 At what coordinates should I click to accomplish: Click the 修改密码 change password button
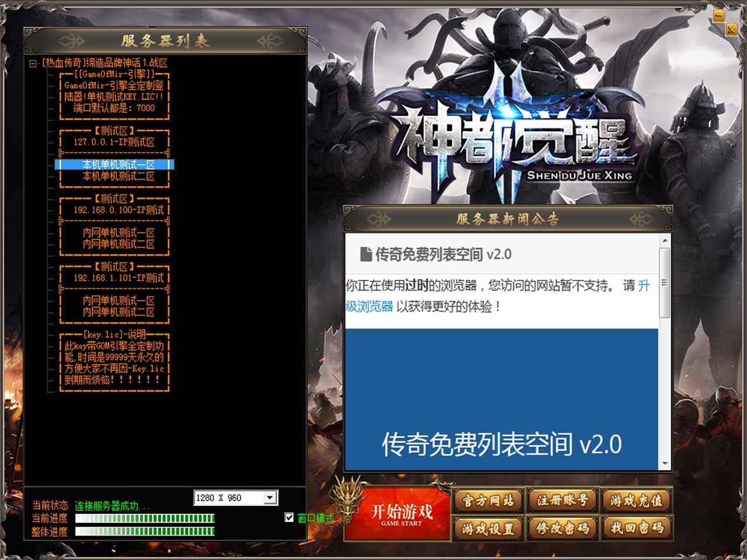(x=563, y=528)
